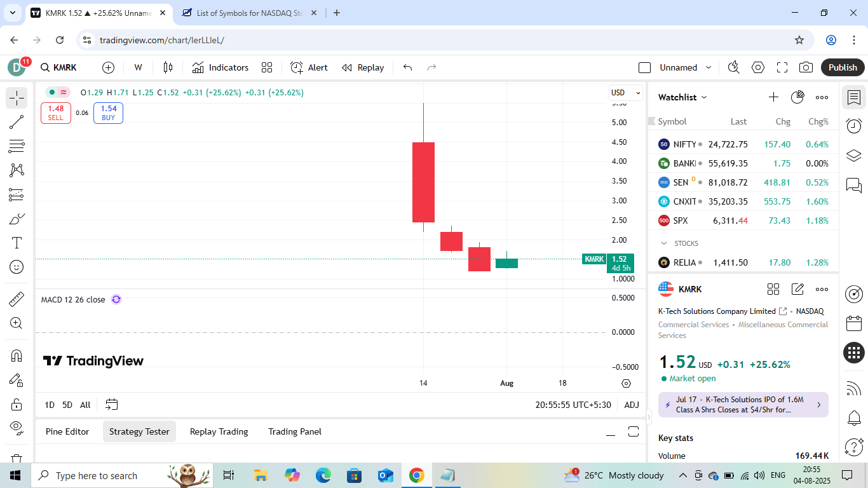Add a symbol to the watchlist
Image resolution: width=868 pixels, height=488 pixels.
click(773, 97)
